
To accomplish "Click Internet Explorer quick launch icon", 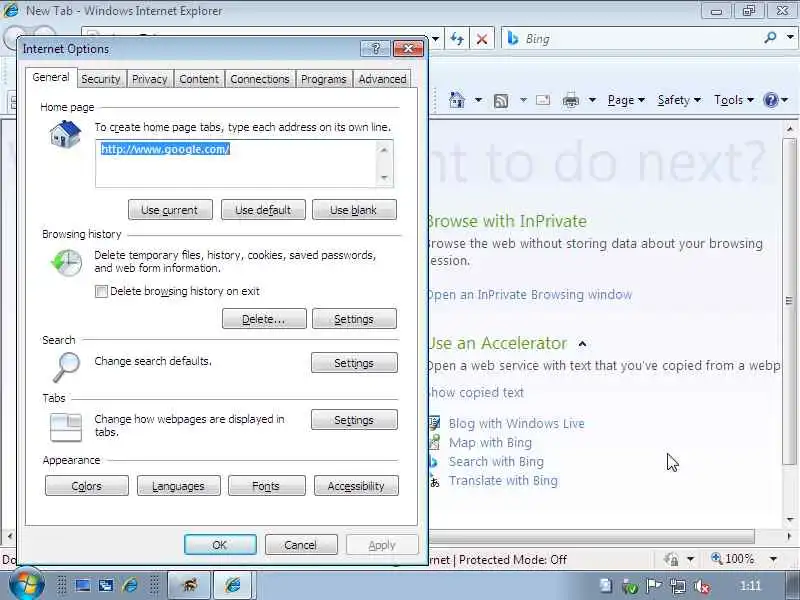I will 131,585.
